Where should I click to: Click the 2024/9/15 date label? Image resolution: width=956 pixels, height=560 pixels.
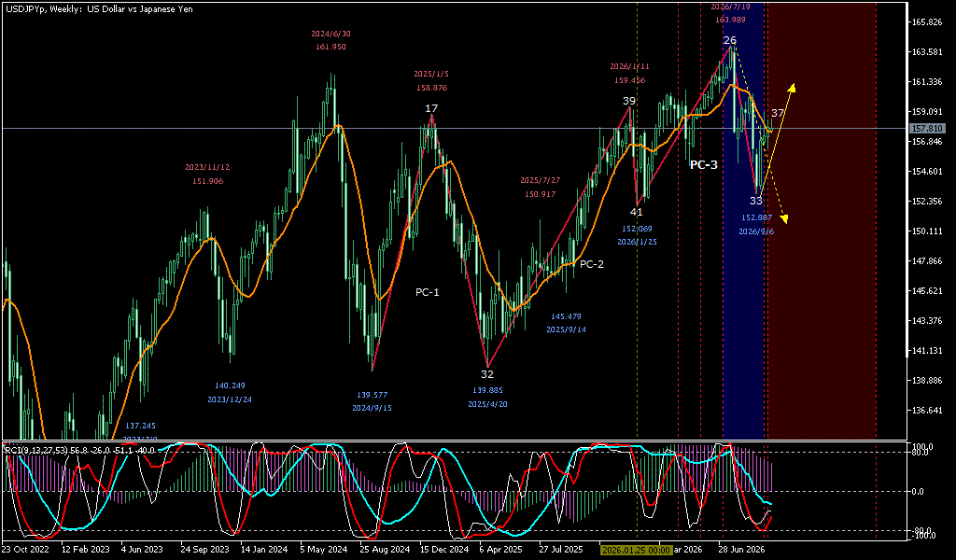click(372, 408)
